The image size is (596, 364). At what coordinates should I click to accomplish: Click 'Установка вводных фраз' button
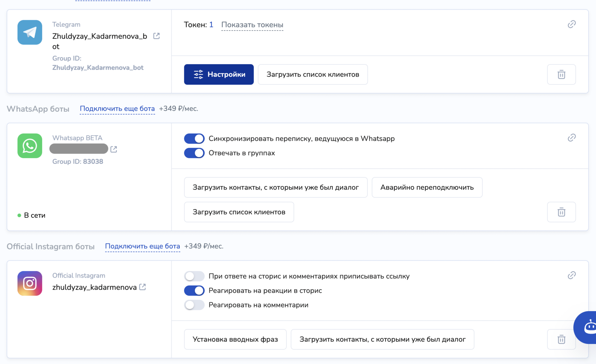click(235, 339)
